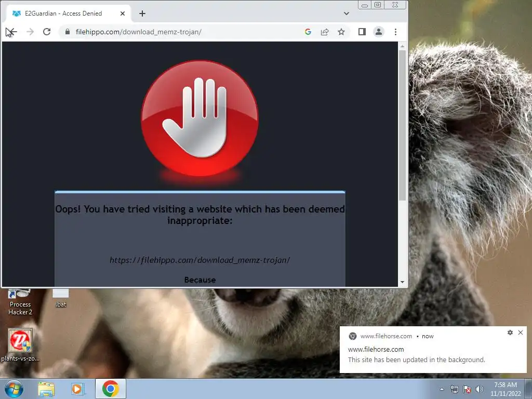Open Chrome's side panel
The height and width of the screenshot is (399, 532).
point(362,32)
